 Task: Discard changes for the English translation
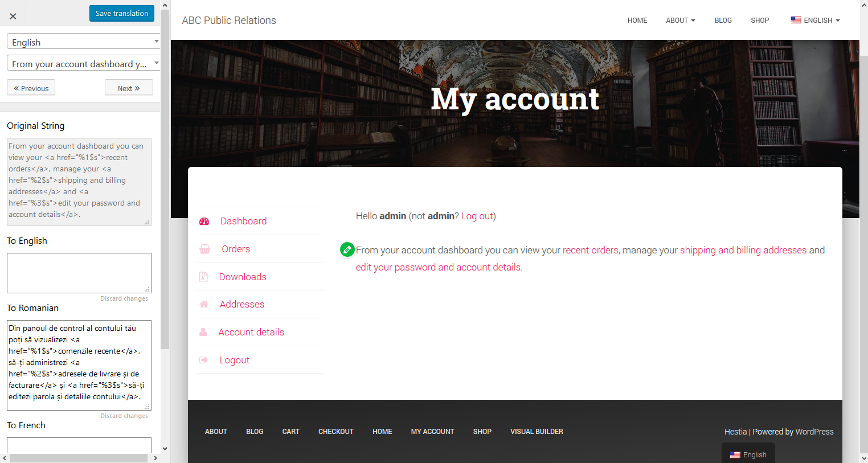[x=124, y=298]
